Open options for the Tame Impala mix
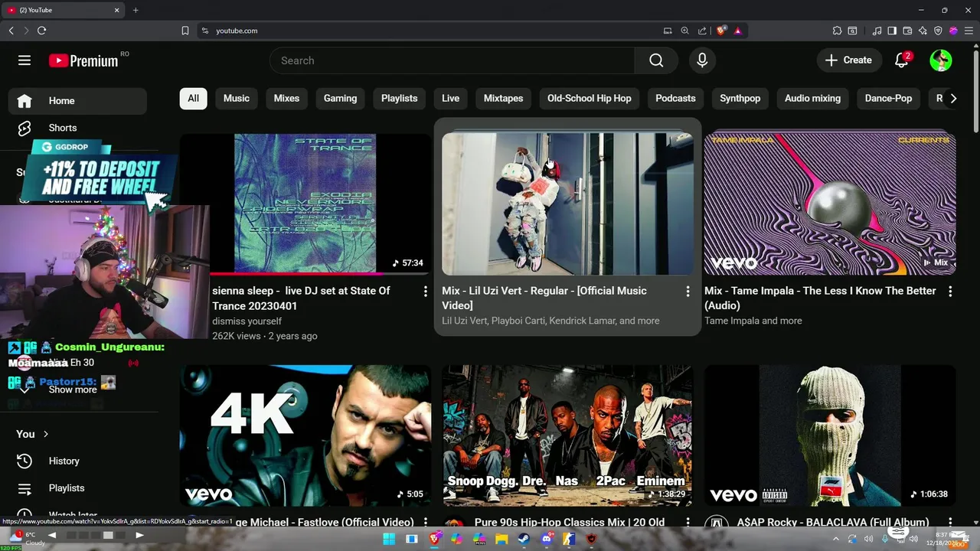The height and width of the screenshot is (551, 980). pos(950,291)
